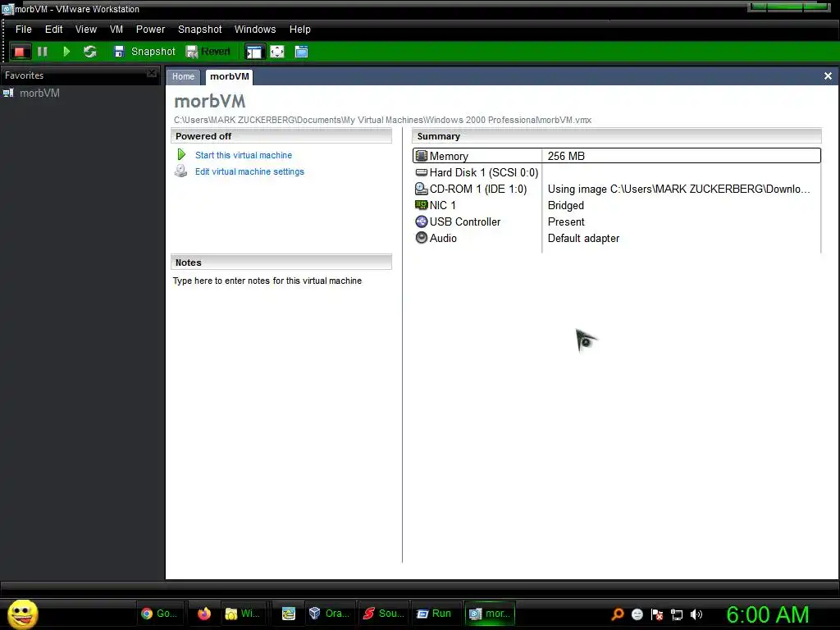Click the flag with red X tray icon
Viewport: 840px width, 630px height.
point(657,614)
